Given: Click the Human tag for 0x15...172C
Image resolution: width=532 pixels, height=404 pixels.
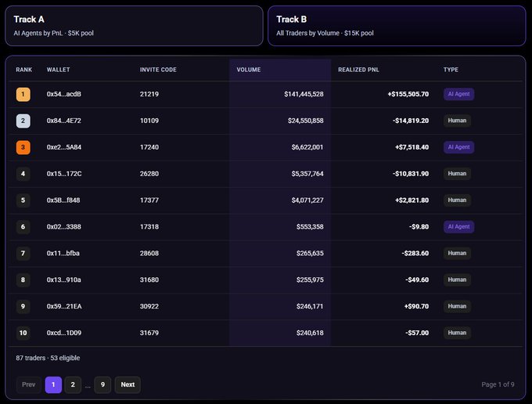Looking at the screenshot, I should (457, 174).
